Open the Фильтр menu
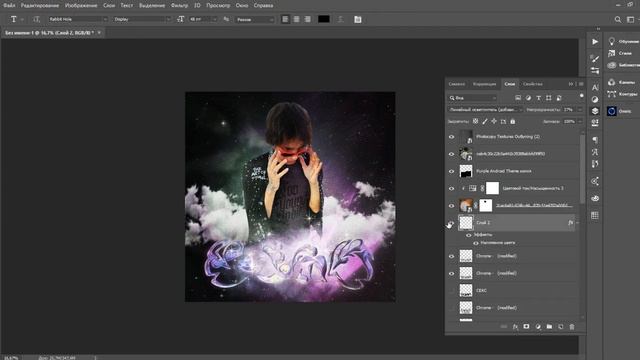640x360 pixels. tap(179, 5)
